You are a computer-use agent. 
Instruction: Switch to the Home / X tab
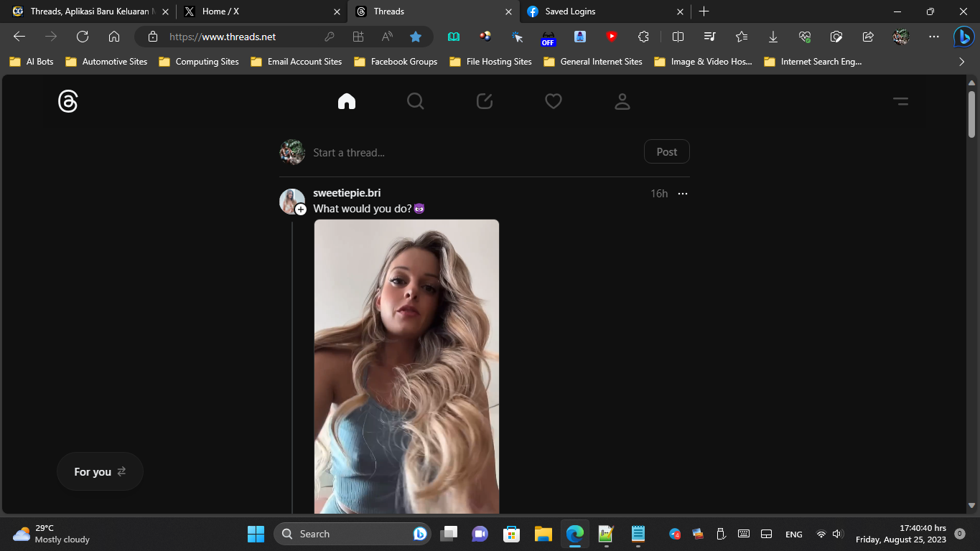click(261, 11)
